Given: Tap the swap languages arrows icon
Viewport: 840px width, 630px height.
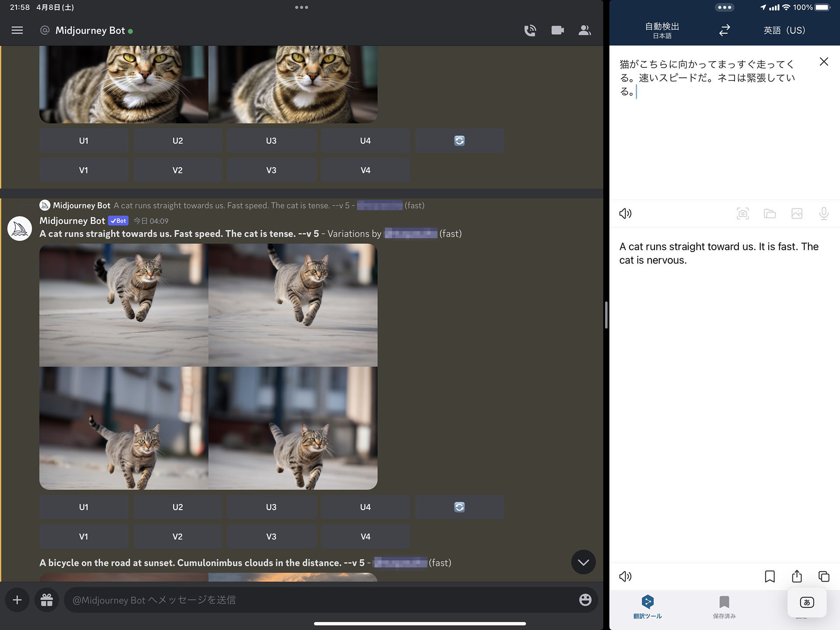Looking at the screenshot, I should [x=724, y=30].
